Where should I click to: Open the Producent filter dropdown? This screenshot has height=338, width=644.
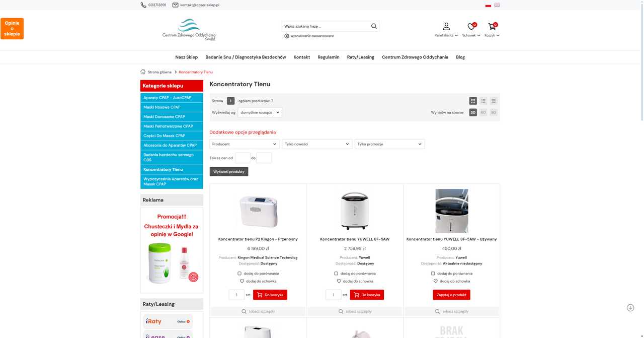click(x=245, y=144)
